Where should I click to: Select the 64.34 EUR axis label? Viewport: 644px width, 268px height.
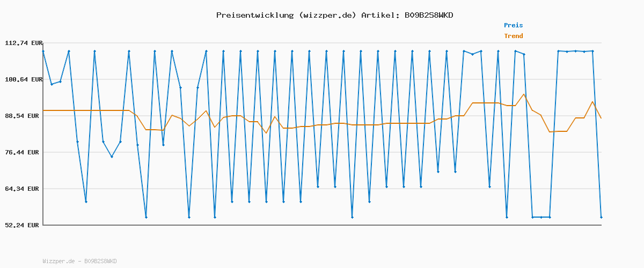click(x=23, y=189)
